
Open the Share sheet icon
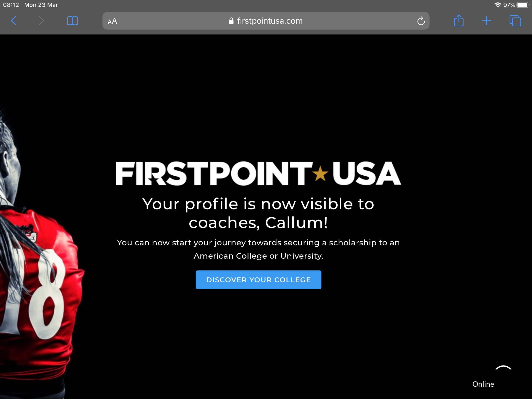459,20
